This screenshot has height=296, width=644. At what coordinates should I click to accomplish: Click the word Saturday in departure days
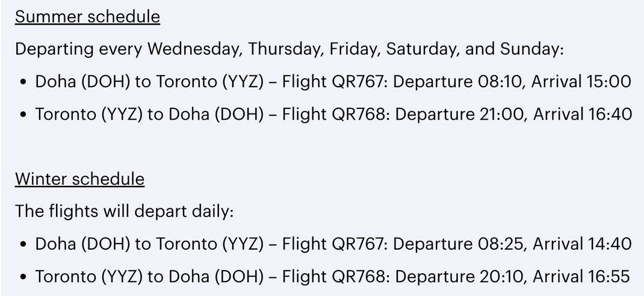click(423, 49)
